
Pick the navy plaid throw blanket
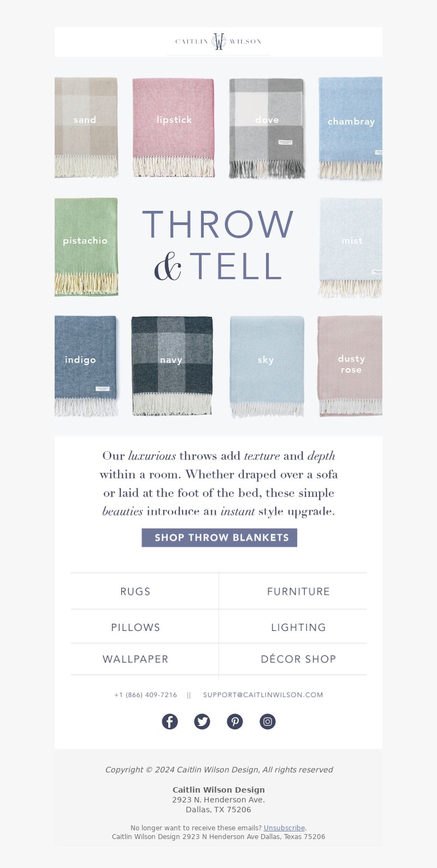click(x=172, y=365)
